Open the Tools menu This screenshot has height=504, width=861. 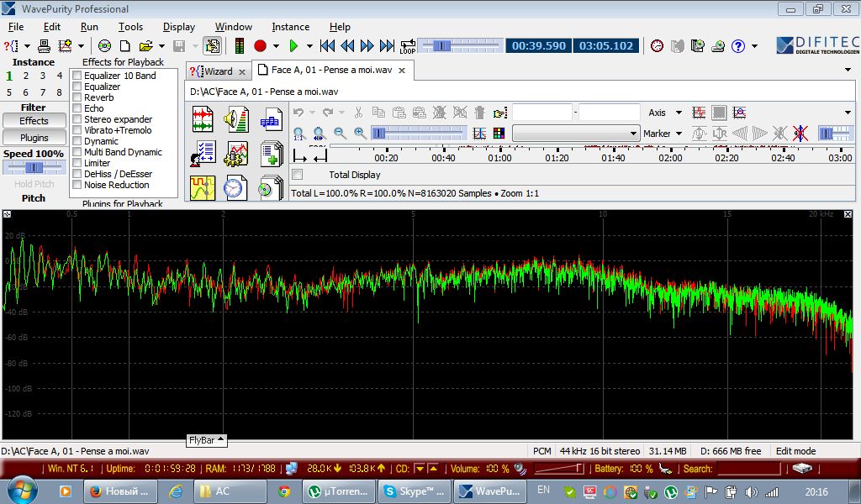[x=130, y=27]
